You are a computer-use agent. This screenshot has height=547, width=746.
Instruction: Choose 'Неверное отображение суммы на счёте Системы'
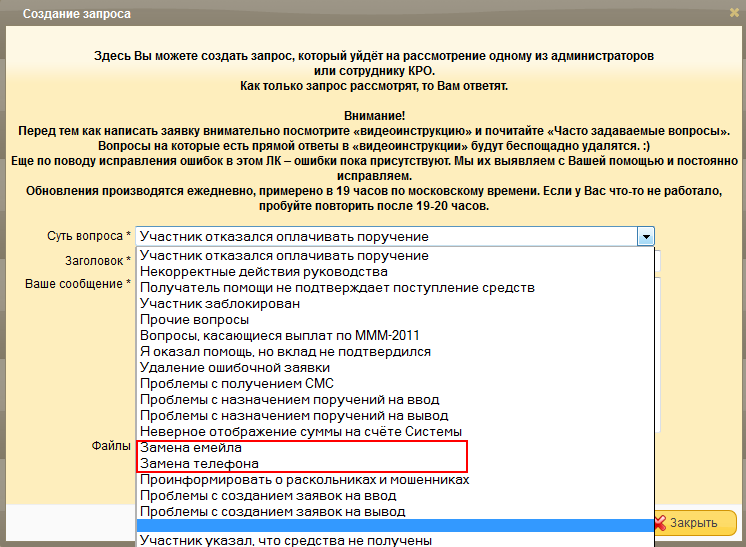(x=299, y=432)
